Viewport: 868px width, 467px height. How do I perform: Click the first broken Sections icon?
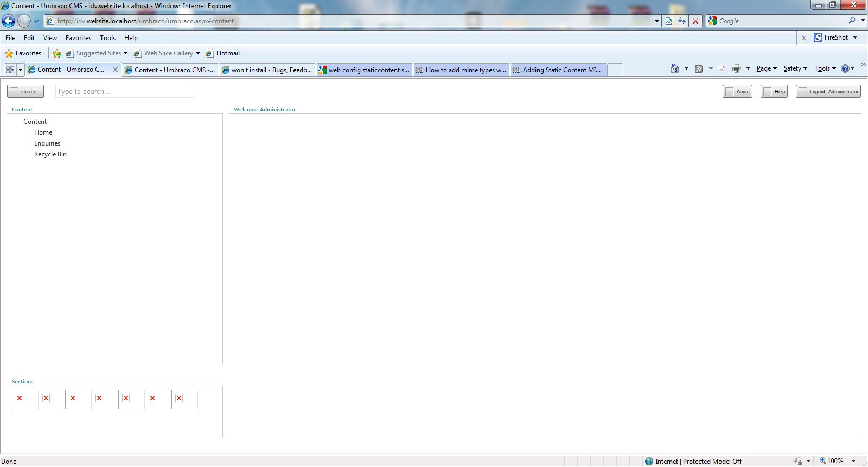click(20, 398)
